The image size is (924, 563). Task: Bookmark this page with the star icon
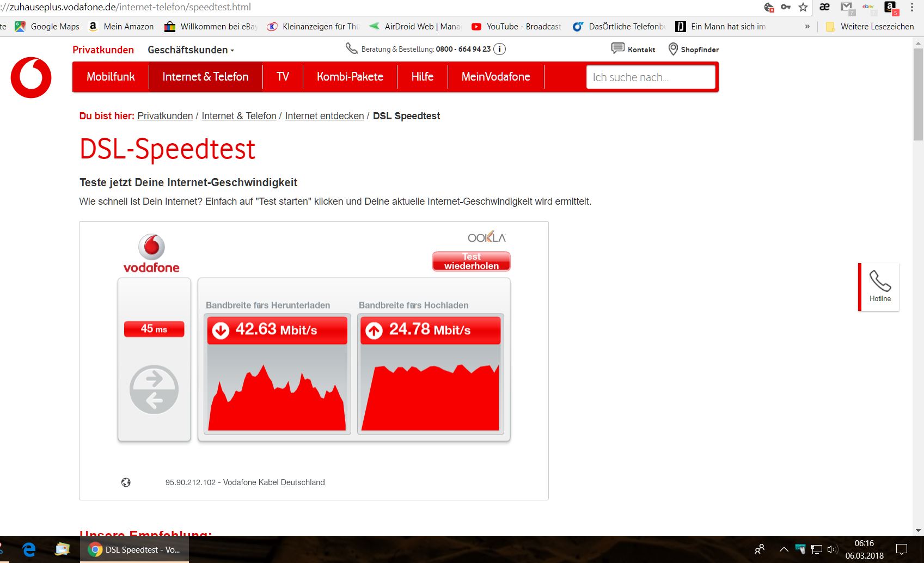803,7
